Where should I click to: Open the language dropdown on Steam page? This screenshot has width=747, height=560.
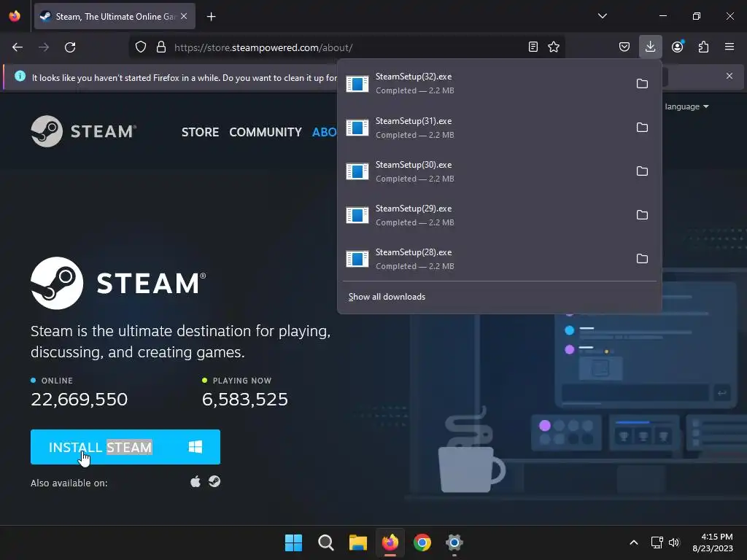[x=686, y=106]
